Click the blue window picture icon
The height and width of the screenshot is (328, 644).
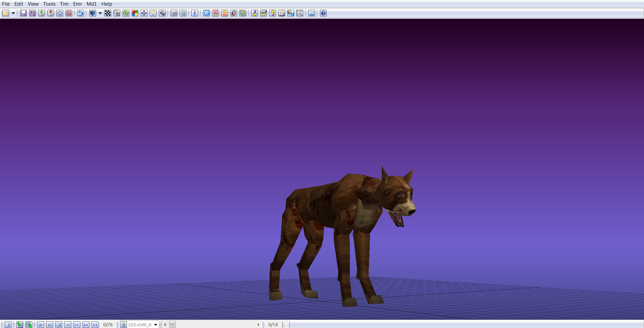click(x=312, y=13)
